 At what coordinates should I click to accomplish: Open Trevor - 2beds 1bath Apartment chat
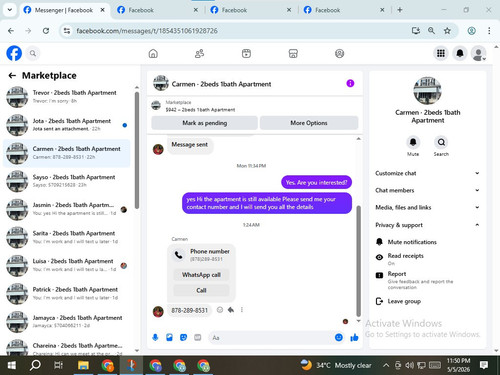[67, 97]
